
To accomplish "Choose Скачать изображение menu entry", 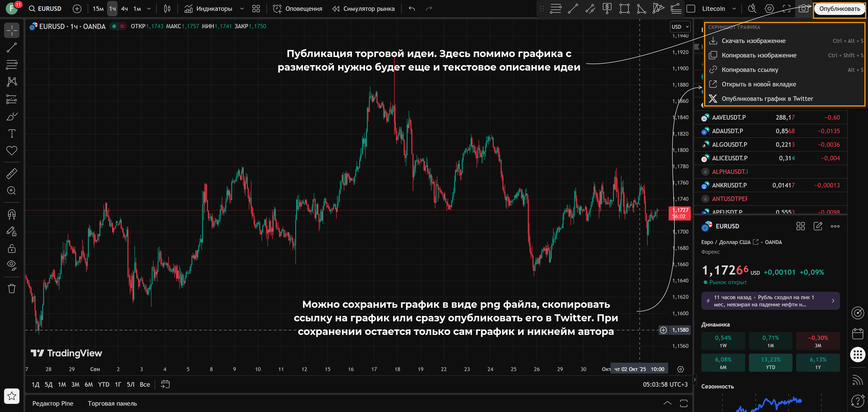I will pyautogui.click(x=753, y=41).
